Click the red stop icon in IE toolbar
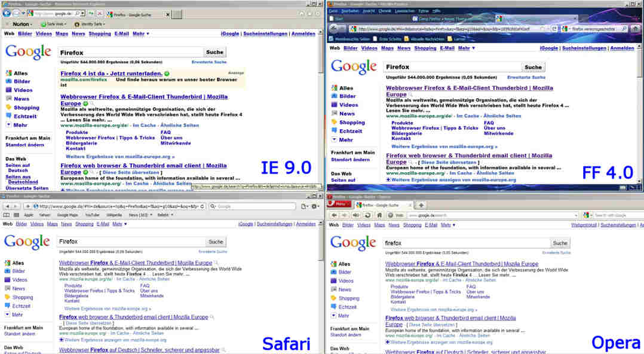This screenshot has width=644, height=354. (x=99, y=14)
